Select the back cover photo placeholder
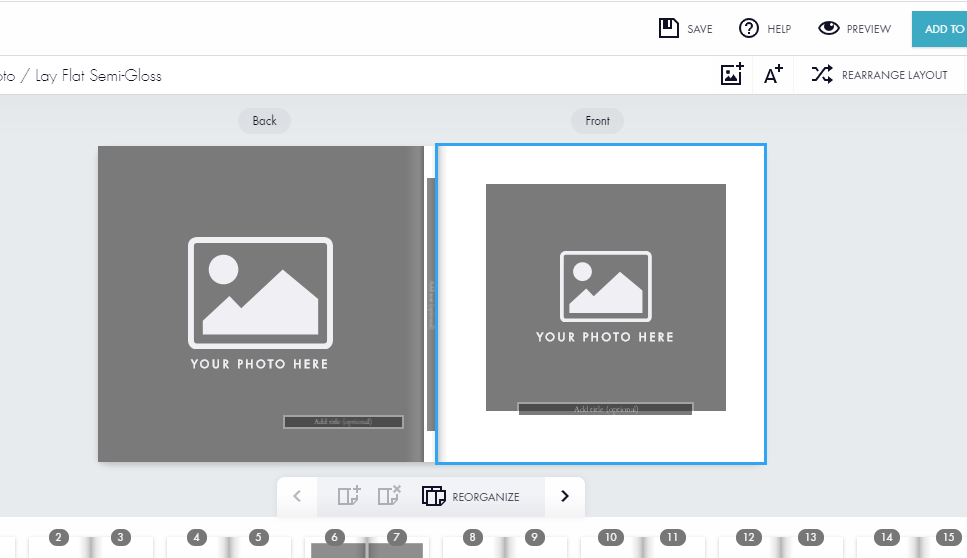 pyautogui.click(x=260, y=300)
